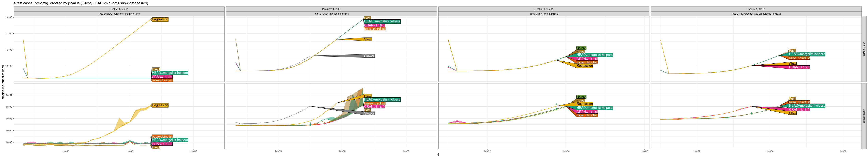Click 'Slow' label in DT[by,verbose=TRUE] seconds panel

tap(792, 113)
